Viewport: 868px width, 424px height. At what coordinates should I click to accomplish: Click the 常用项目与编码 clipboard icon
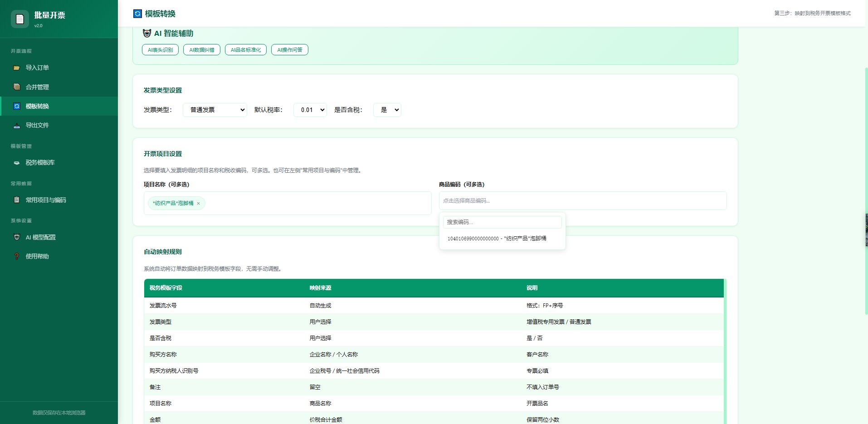point(17,200)
